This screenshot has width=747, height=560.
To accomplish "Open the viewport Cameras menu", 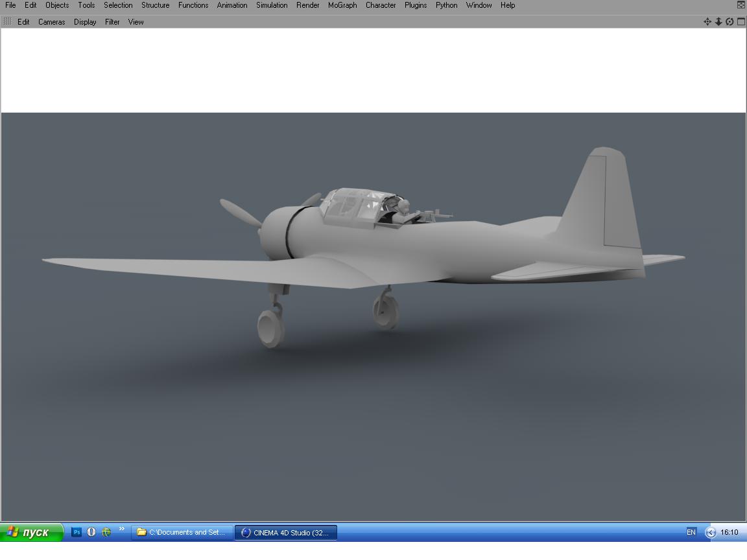I will (x=51, y=22).
